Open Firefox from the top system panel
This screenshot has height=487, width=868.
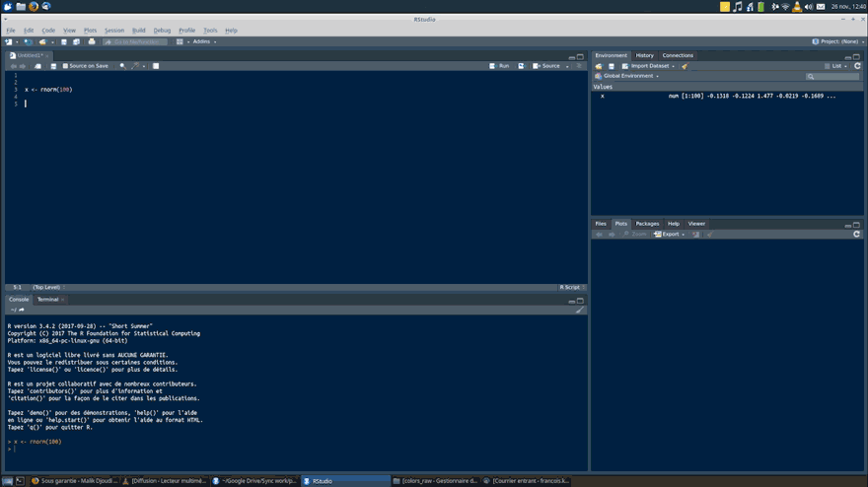pyautogui.click(x=34, y=6)
